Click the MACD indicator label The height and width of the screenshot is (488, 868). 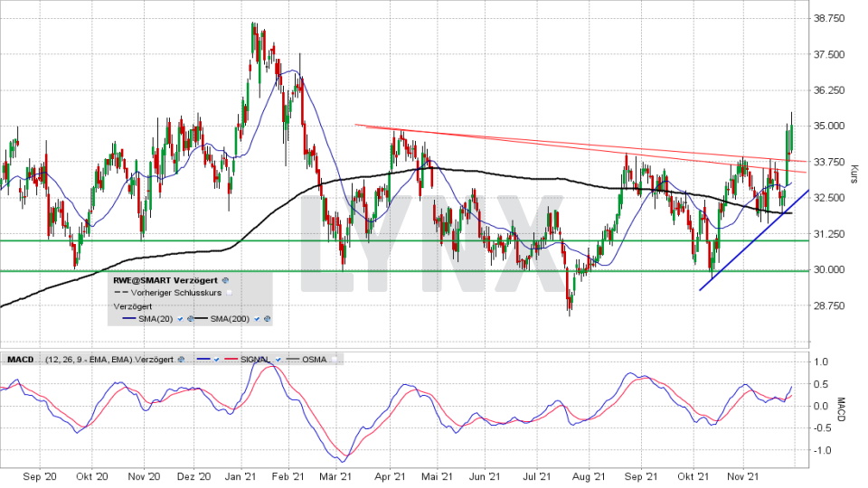pyautogui.click(x=21, y=360)
